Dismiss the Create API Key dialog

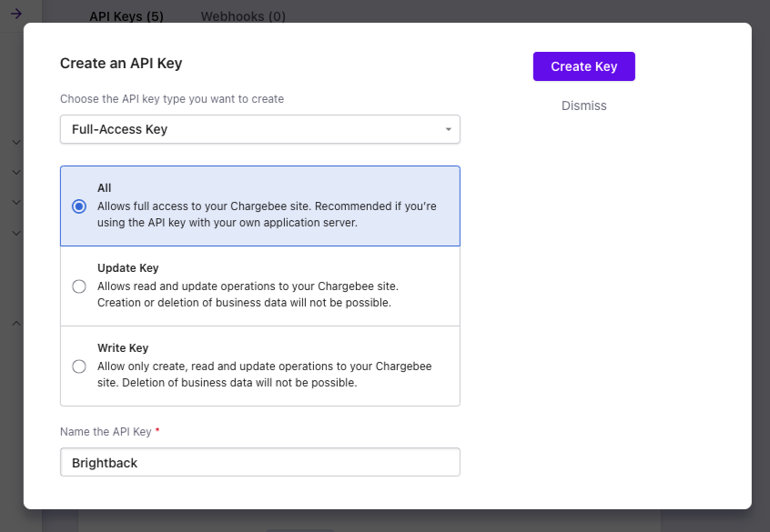pos(583,105)
